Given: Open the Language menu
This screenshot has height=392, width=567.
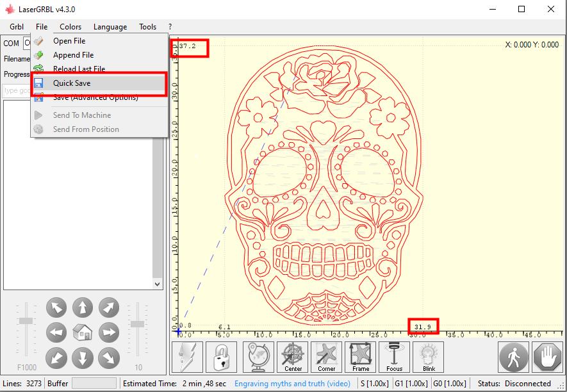Looking at the screenshot, I should pos(110,27).
